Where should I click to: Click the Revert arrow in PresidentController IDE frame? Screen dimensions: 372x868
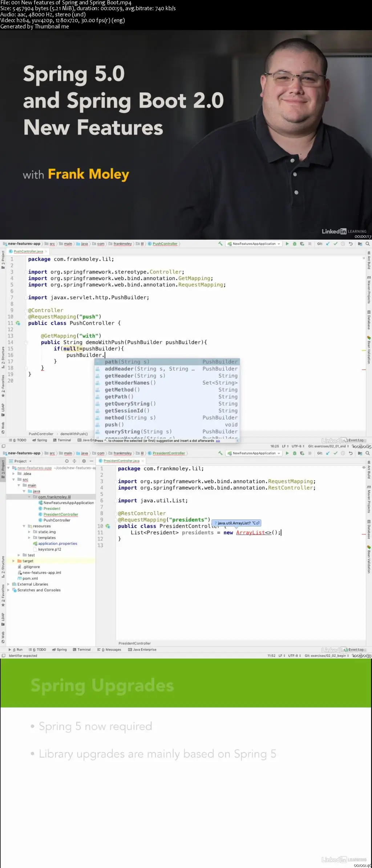click(x=351, y=453)
